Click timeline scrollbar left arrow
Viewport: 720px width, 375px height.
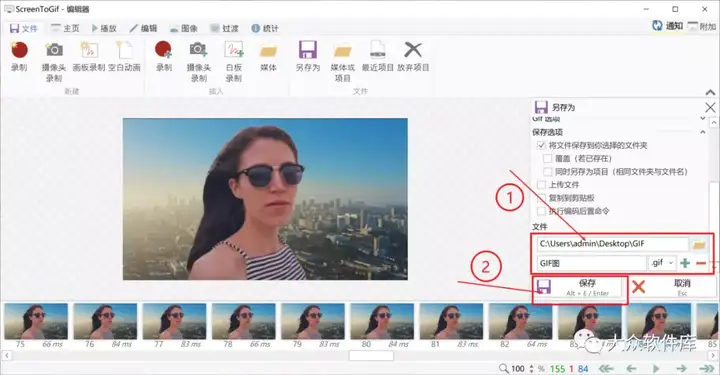(7, 356)
